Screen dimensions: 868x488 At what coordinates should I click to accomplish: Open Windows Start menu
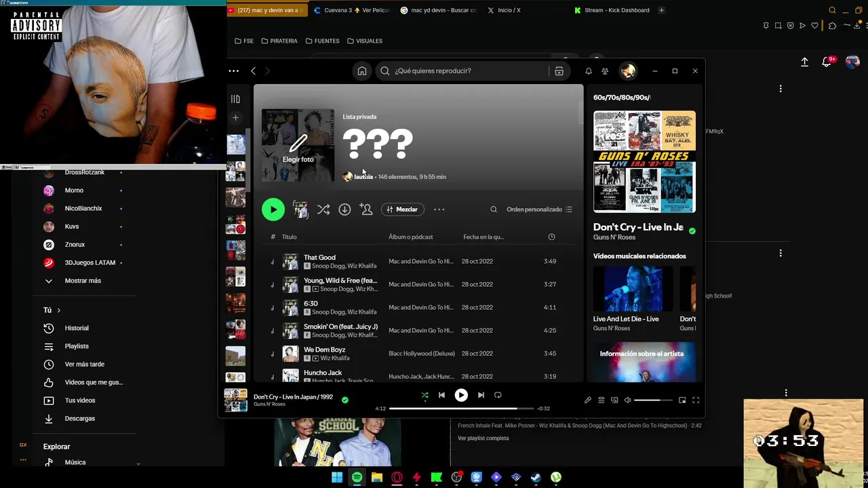[337, 477]
